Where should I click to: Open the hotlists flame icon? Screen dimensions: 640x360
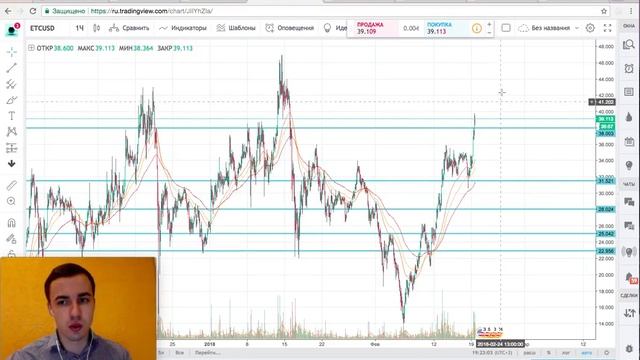[629, 118]
